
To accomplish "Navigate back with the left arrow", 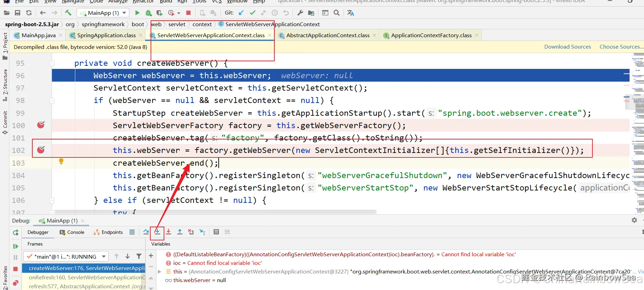I will pos(43,13).
